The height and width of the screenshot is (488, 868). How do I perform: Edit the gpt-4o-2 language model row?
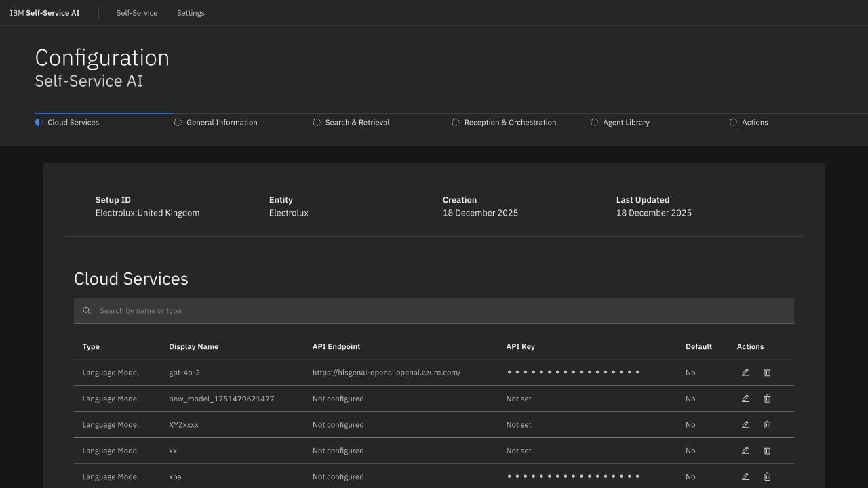pyautogui.click(x=745, y=373)
